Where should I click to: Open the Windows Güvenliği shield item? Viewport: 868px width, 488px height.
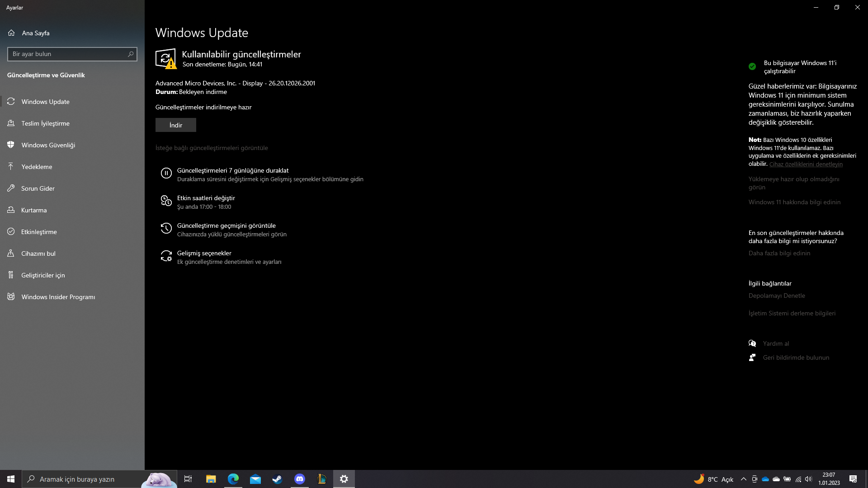tap(48, 145)
